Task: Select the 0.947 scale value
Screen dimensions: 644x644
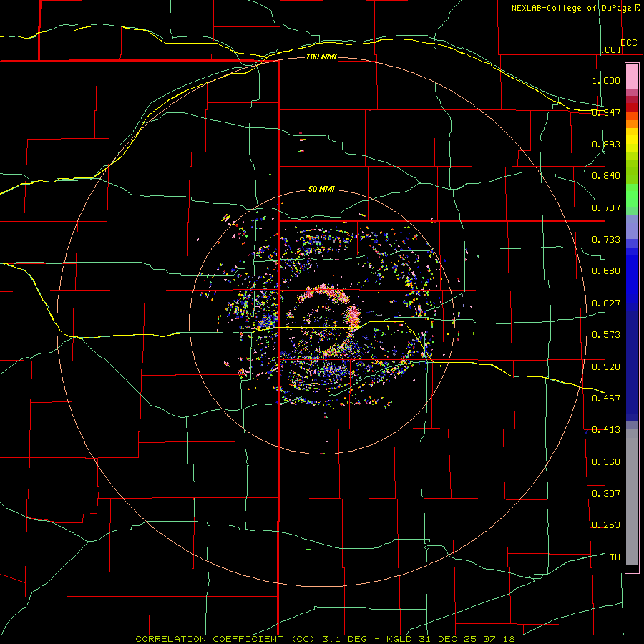Action: [606, 112]
